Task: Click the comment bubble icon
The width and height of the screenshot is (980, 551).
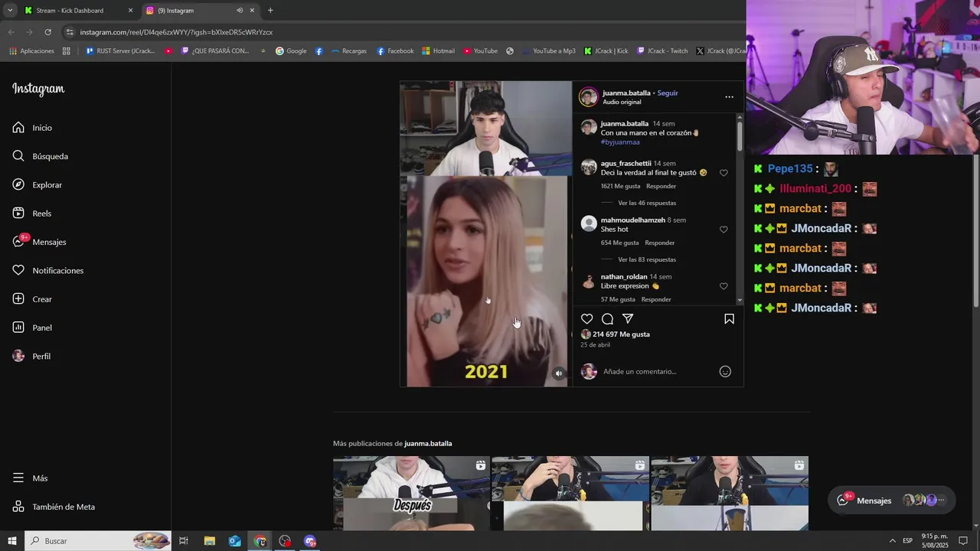Action: pyautogui.click(x=607, y=319)
